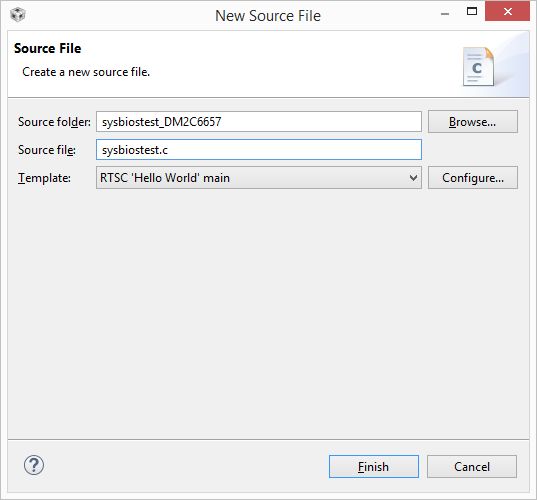Click the New Source File title text
This screenshot has height=500, width=537.
pyautogui.click(x=268, y=16)
